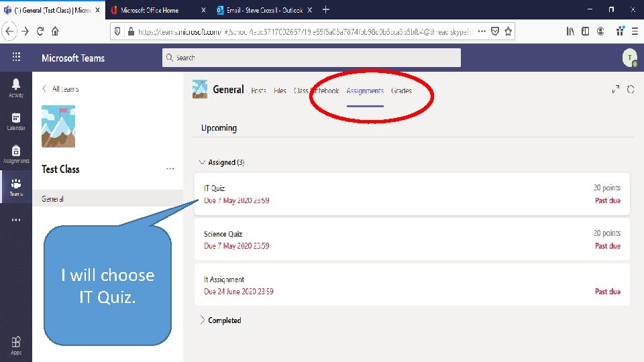Open the Apps store icon

pos(16,345)
